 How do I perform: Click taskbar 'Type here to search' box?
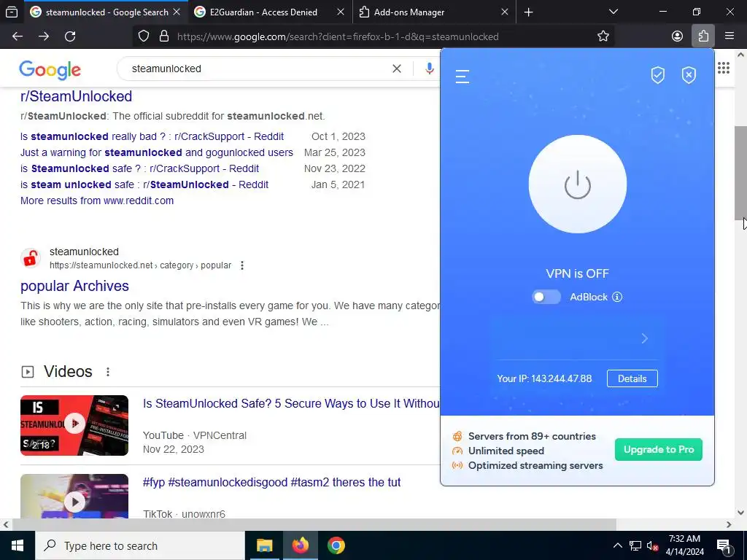coord(140,545)
